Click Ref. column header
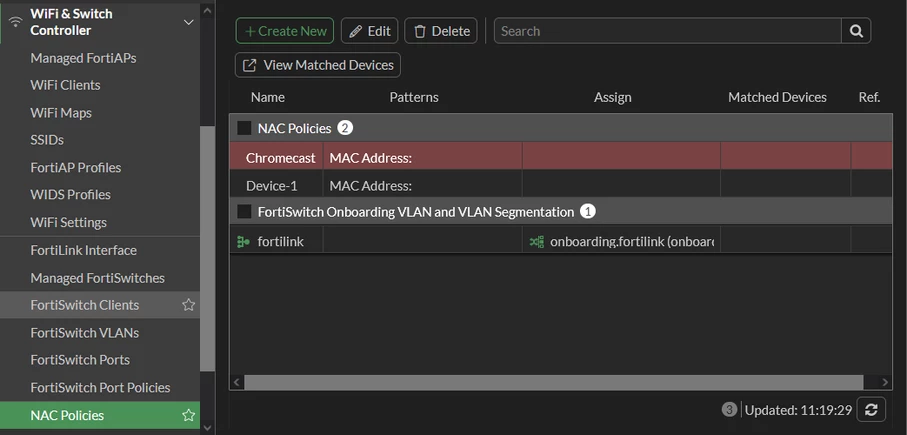This screenshot has width=907, height=435. 869,97
